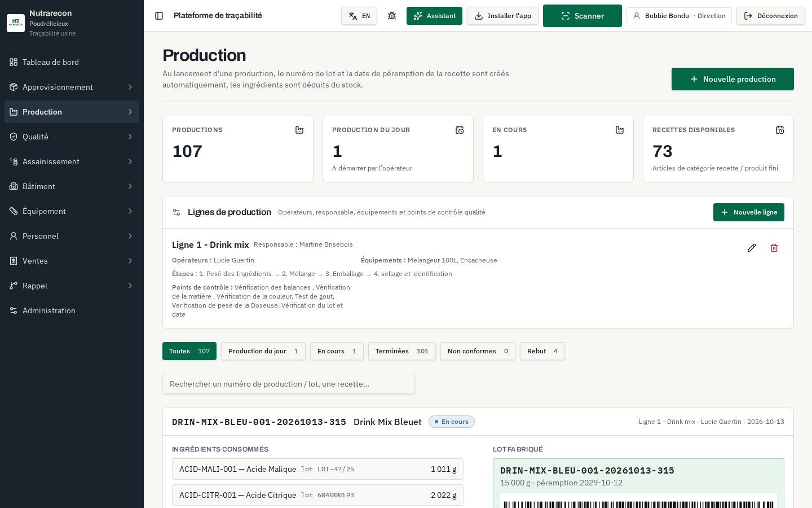Click the Recettes disponibles card icon
Screen dimensions: 812x508
(x=780, y=130)
